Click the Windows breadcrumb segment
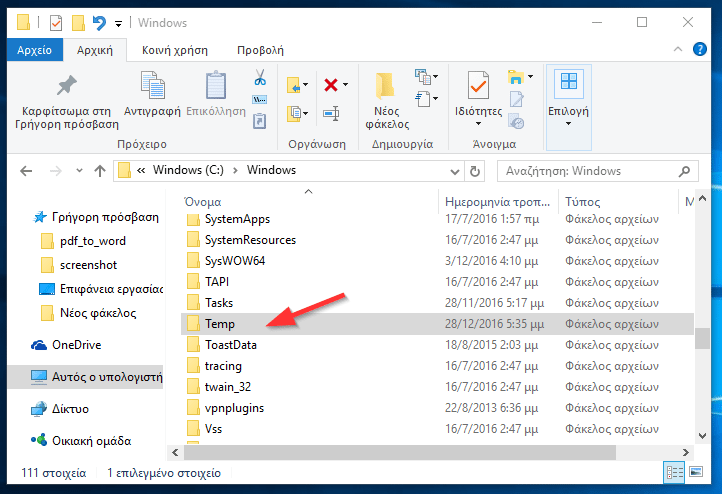Screen dimensions: 722x494 pyautogui.click(x=271, y=170)
